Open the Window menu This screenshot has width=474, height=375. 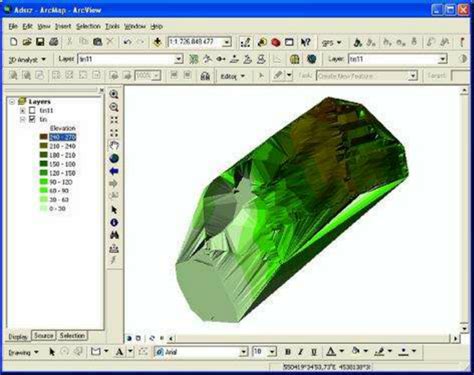(135, 26)
